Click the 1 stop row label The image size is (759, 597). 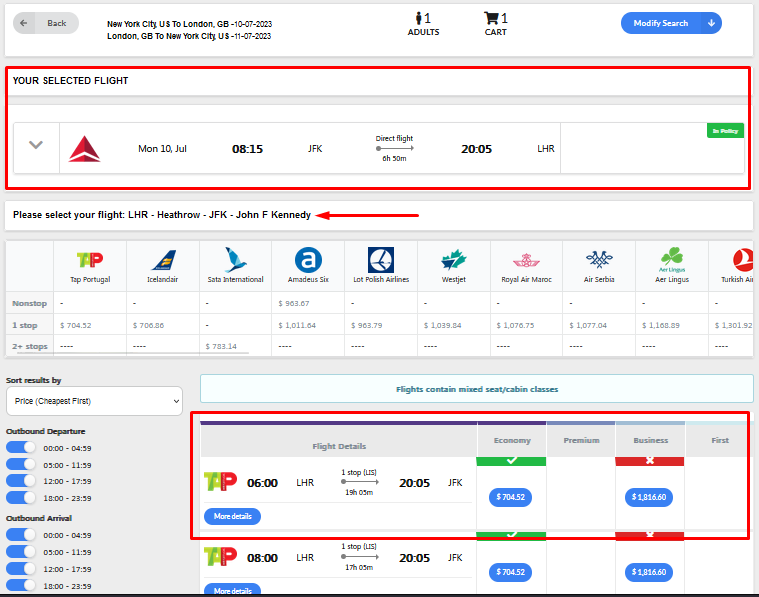[x=25, y=325]
